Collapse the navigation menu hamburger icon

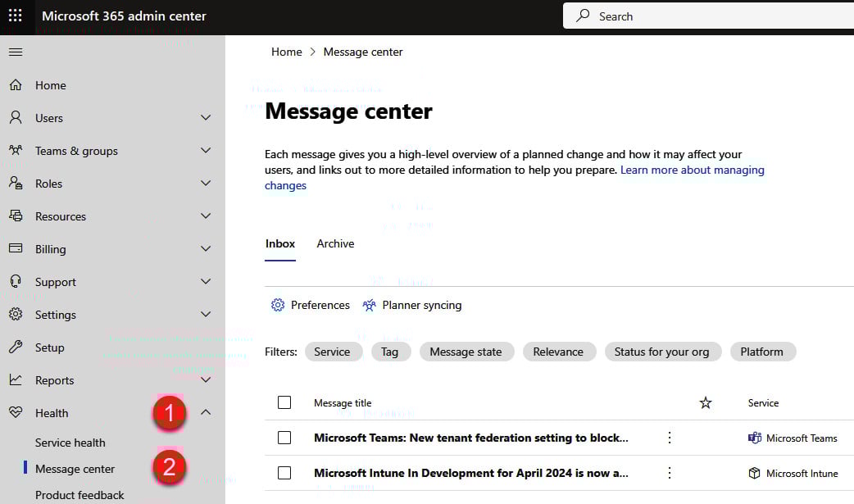coord(16,52)
